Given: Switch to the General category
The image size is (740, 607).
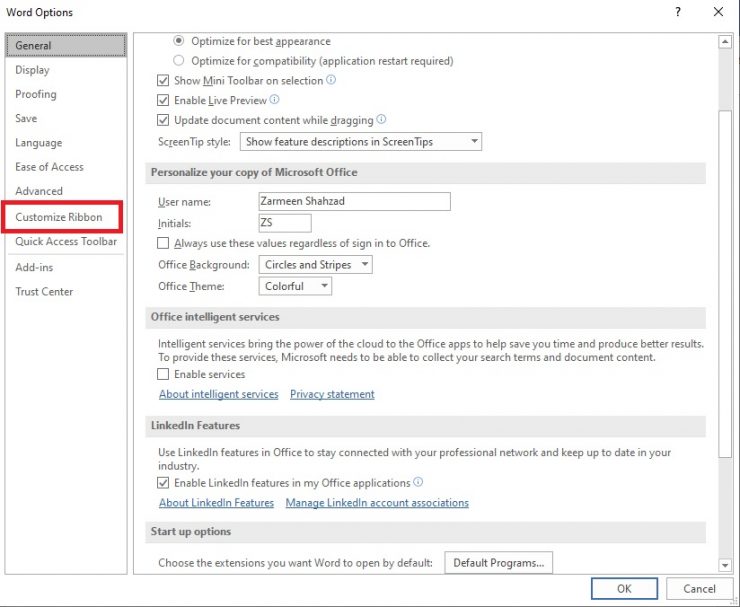Looking at the screenshot, I should (x=66, y=45).
